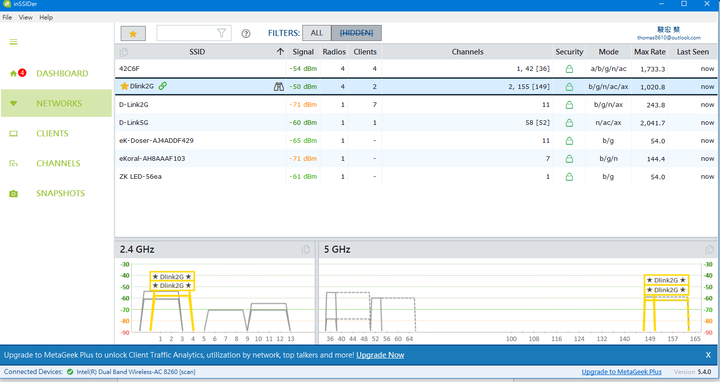Open the File menu
Screen dimensions: 720x382
[7, 17]
